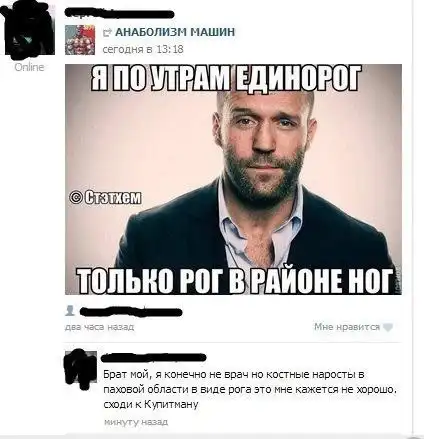Viewport: 424px width, 439px height.
Task: Click the heart icon beside Мне нравится
Action: tap(387, 327)
